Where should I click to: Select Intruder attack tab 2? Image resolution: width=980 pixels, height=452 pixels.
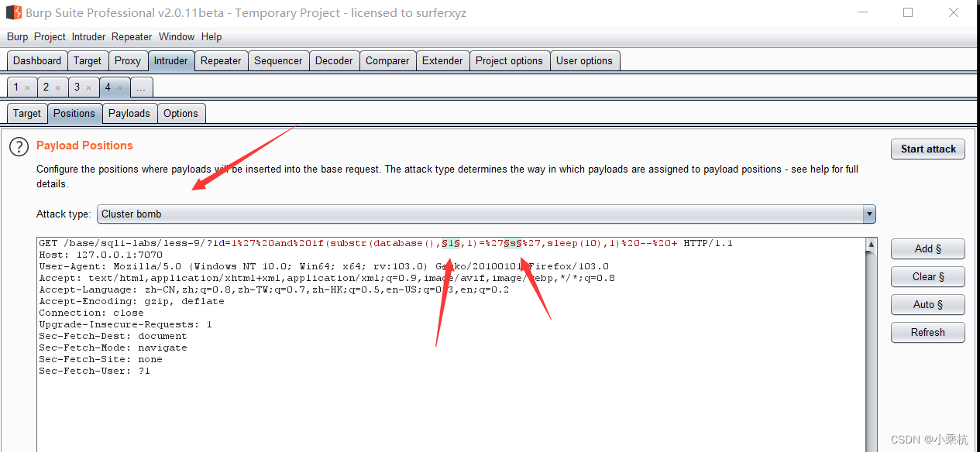coord(46,87)
